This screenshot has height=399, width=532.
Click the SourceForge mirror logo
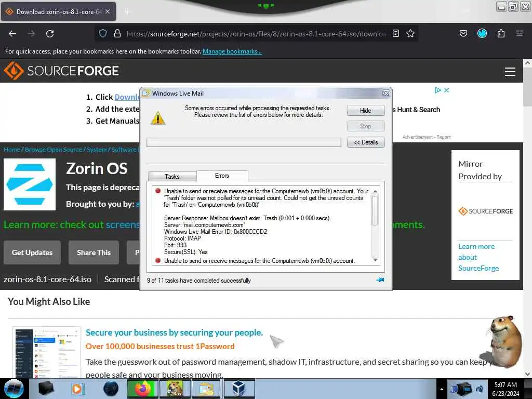click(486, 211)
